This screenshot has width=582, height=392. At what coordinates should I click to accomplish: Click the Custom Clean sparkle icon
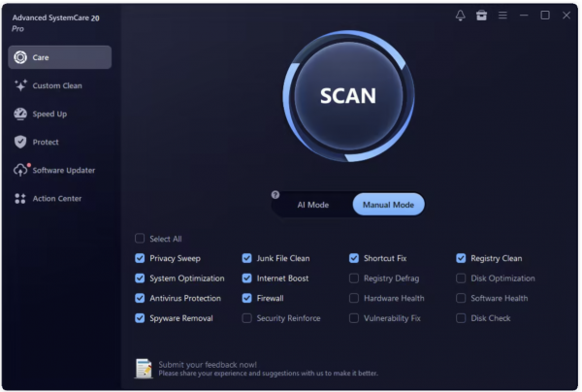pyautogui.click(x=20, y=85)
